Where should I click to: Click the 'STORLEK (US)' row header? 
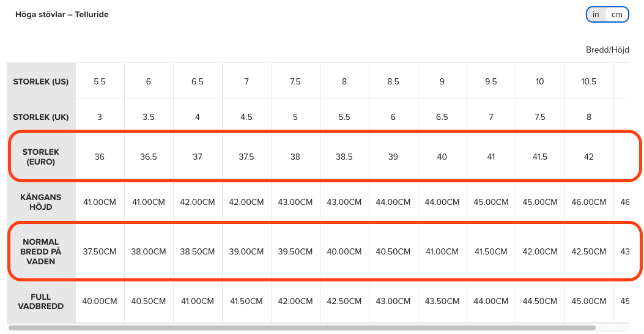(x=41, y=81)
